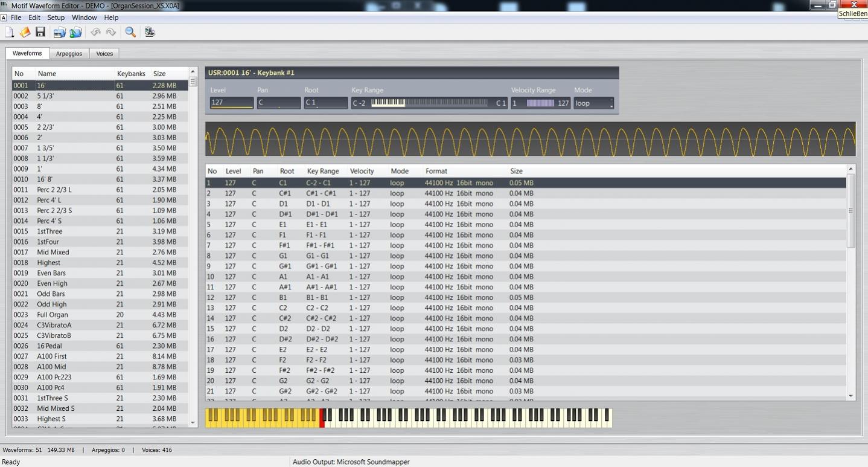Screen dimensions: 868x467
Task: Select waveform 0017 Mid Mixed
Action: coord(100,252)
